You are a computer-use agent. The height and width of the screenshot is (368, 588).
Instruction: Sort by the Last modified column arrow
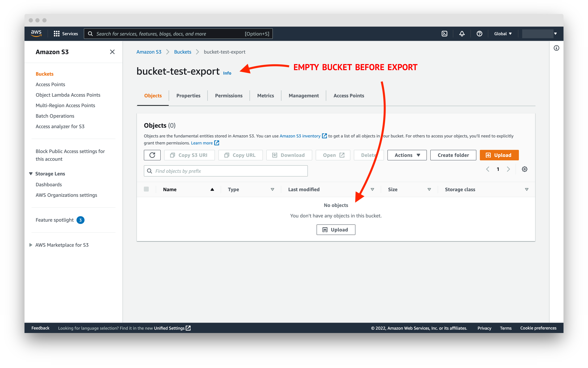[x=372, y=189]
